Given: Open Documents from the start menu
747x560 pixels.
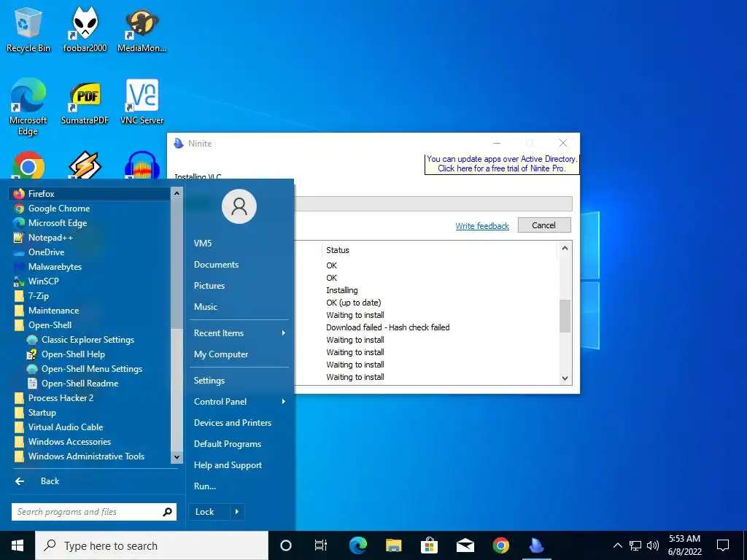Looking at the screenshot, I should click(x=239, y=264).
